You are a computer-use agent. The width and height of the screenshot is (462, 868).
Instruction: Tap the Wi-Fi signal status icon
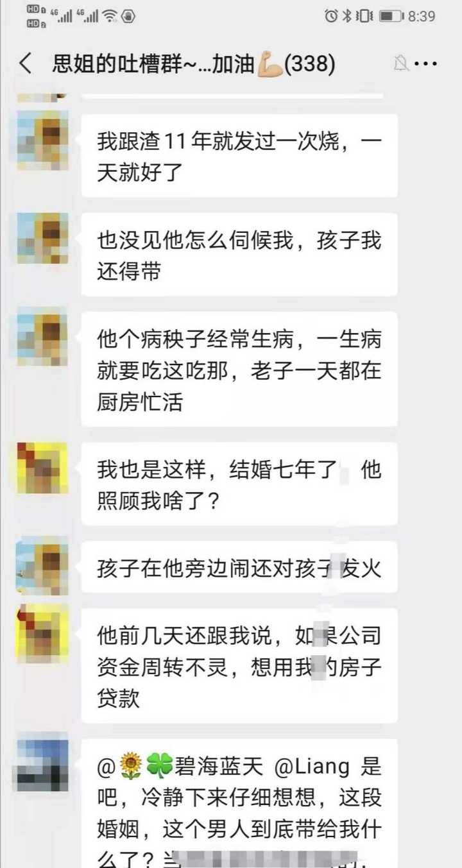tap(110, 16)
